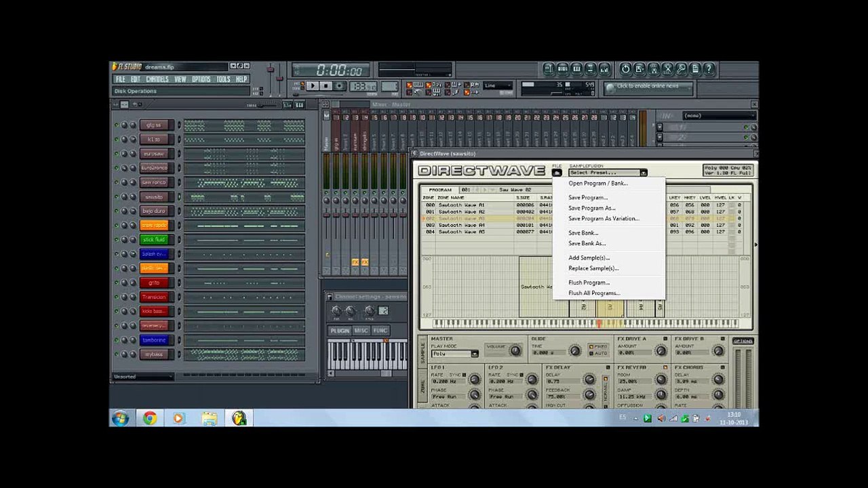
Task: Enable the FX Drive A LED
Action: [665, 338]
